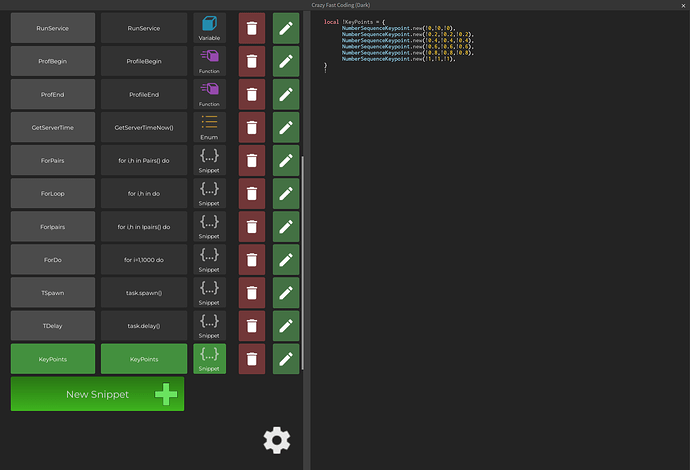The width and height of the screenshot is (690, 470).
Task: Select the RunService shortcut button
Action: (53, 28)
